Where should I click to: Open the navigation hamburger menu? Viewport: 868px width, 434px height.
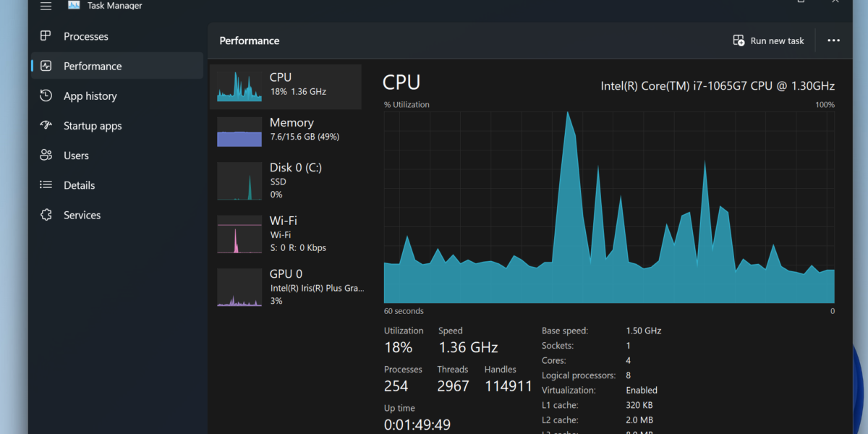click(x=45, y=6)
